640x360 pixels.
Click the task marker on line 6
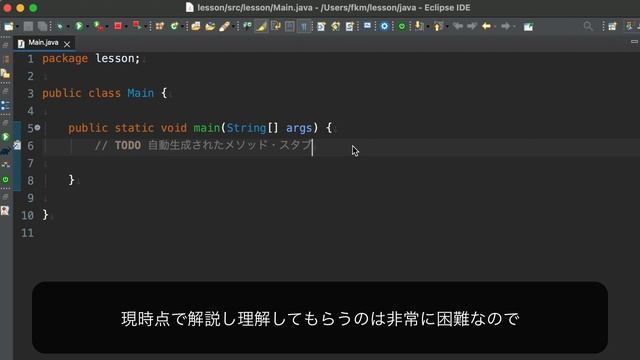point(17,145)
